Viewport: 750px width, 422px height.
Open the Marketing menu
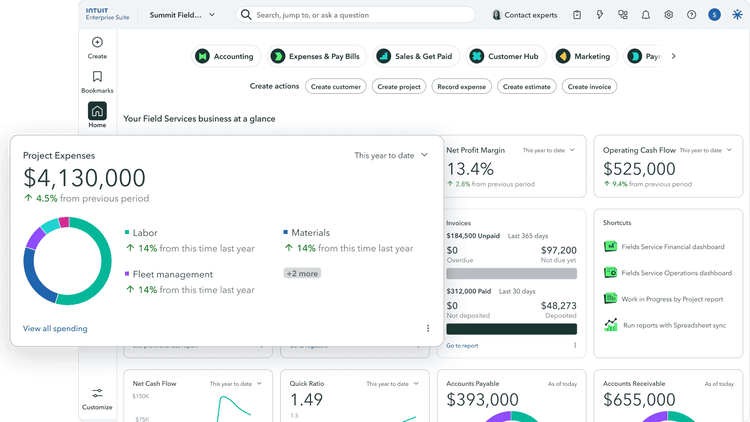[585, 56]
